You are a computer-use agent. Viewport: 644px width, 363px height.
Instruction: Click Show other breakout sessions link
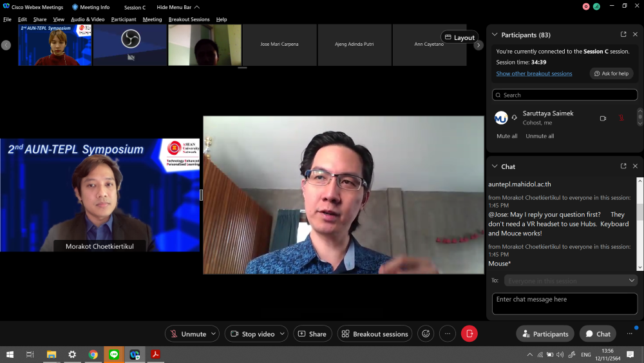pyautogui.click(x=534, y=74)
